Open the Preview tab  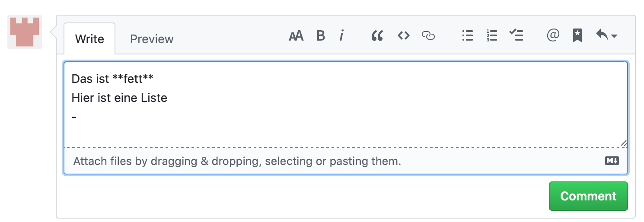(152, 39)
